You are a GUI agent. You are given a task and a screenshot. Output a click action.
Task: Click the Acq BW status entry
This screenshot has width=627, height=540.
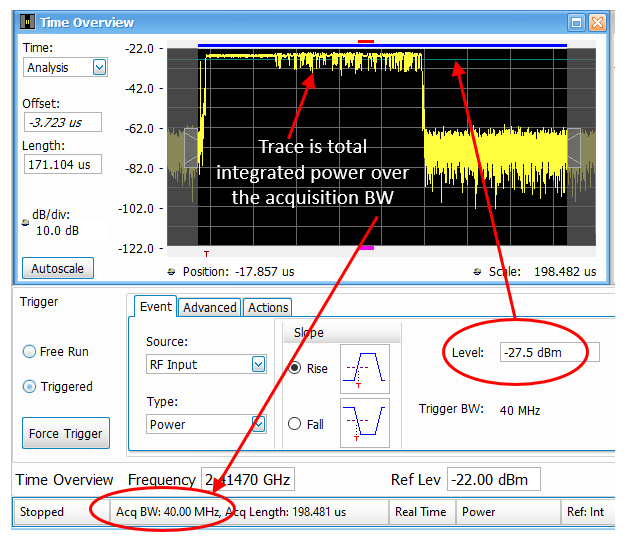(x=249, y=512)
